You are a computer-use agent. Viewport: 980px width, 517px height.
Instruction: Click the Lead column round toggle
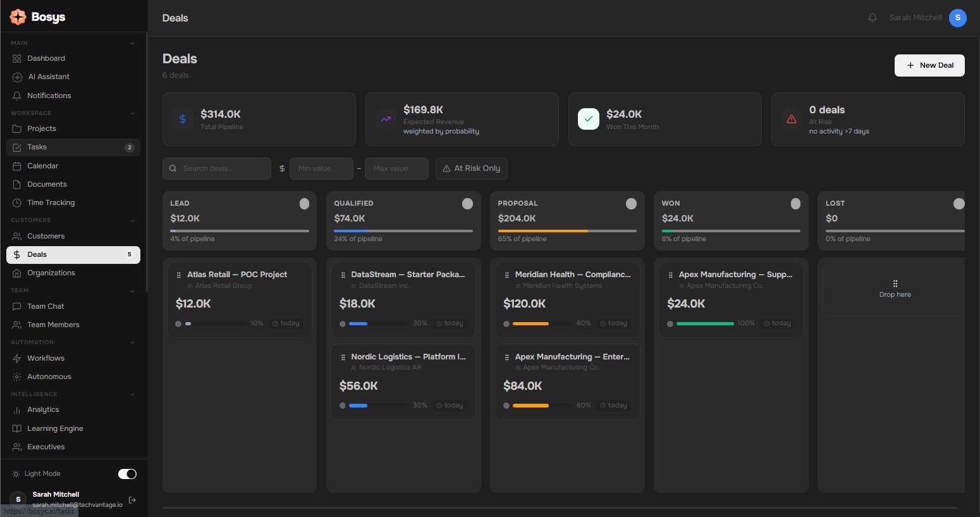click(304, 203)
